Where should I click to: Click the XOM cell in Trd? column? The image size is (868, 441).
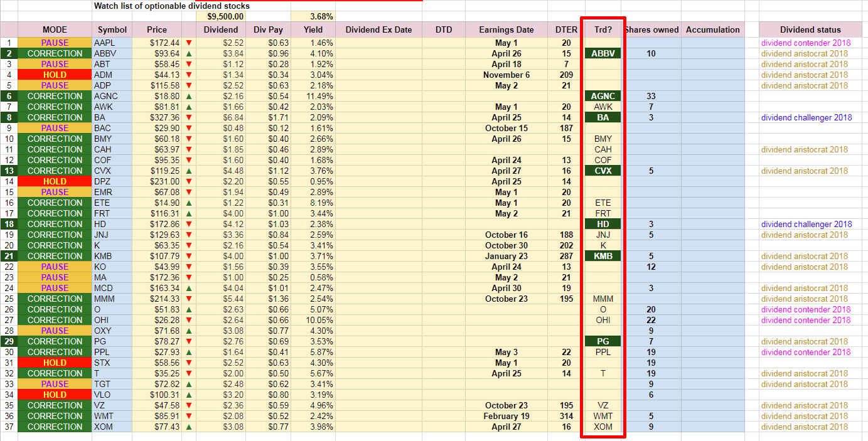click(603, 427)
